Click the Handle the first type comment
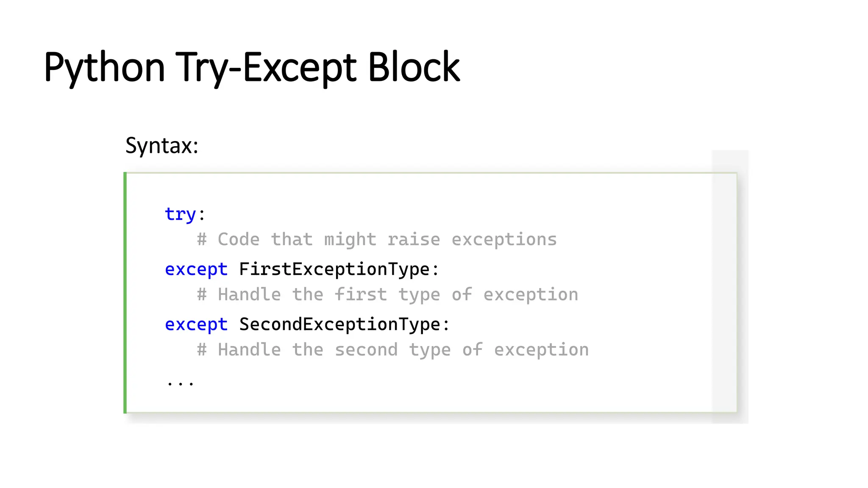Viewport: 868px width, 488px height. pyautogui.click(x=387, y=295)
